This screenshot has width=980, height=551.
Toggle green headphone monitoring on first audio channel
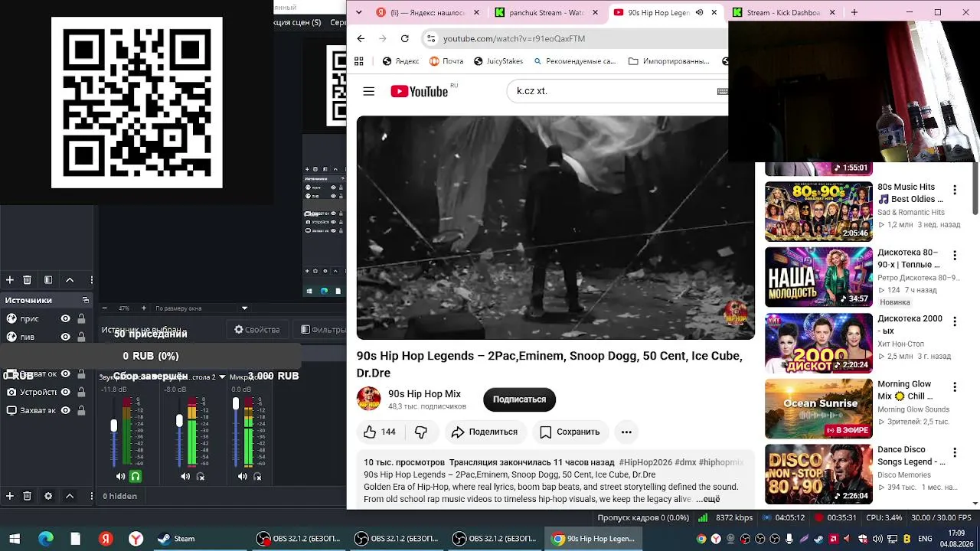[136, 476]
